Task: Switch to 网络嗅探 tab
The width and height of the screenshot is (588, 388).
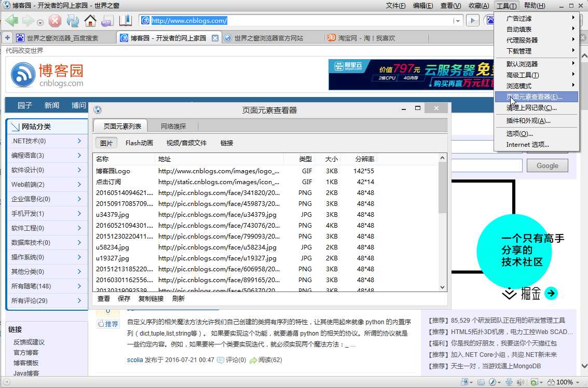Action: point(173,127)
